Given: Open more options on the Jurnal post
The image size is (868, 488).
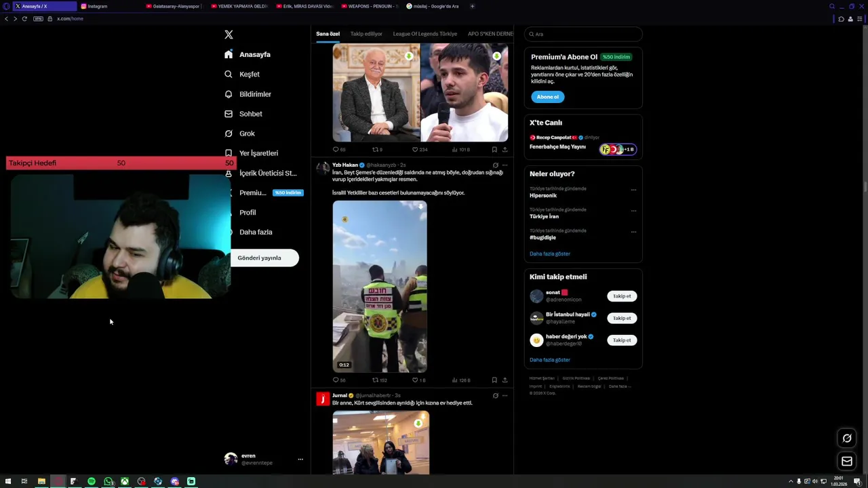Looking at the screenshot, I should tap(505, 396).
